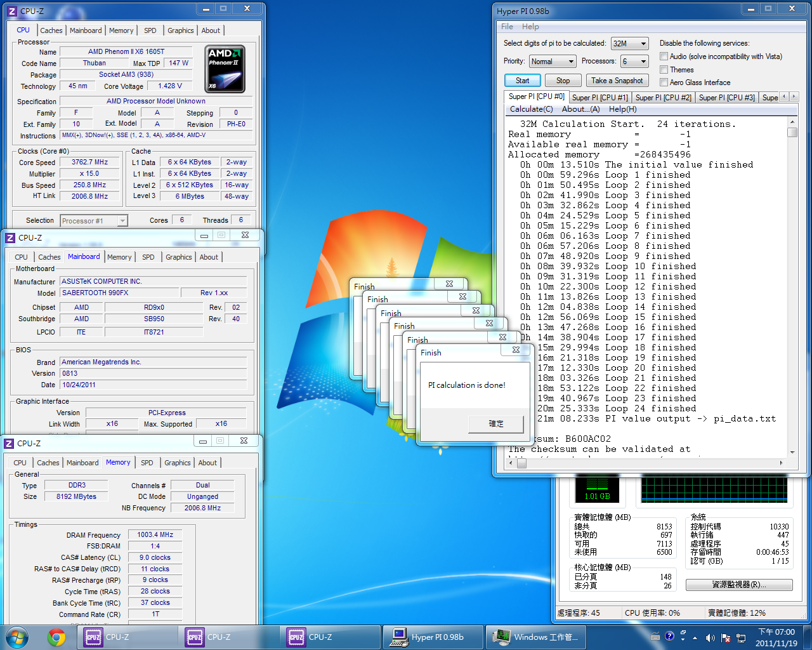Switch to Super PI [CPU #2] tab
This screenshot has height=650, width=812.
click(x=663, y=98)
